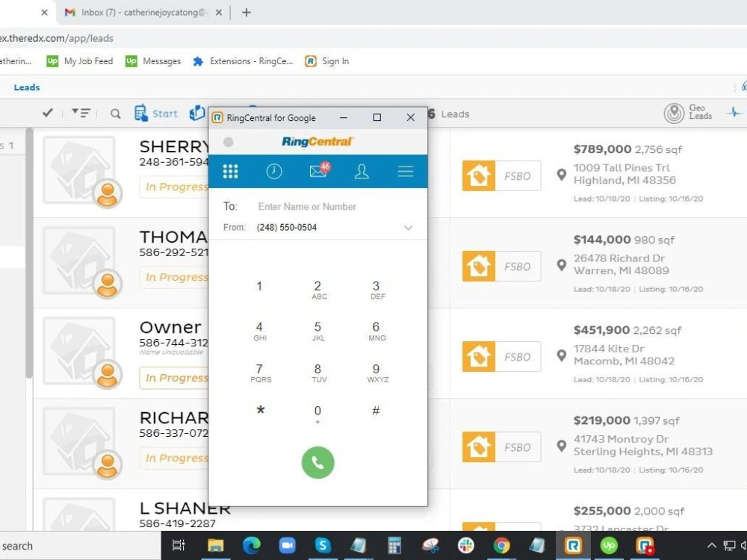
Task: Open Zoom from the taskbar
Action: pyautogui.click(x=288, y=545)
